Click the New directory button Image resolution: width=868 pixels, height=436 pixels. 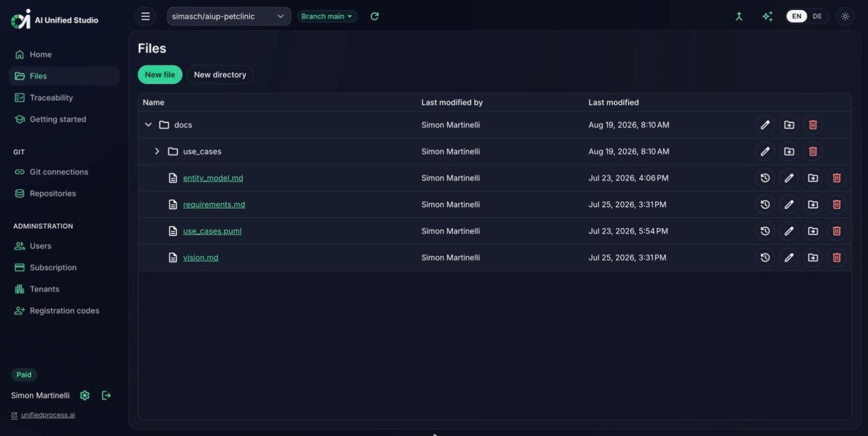220,75
